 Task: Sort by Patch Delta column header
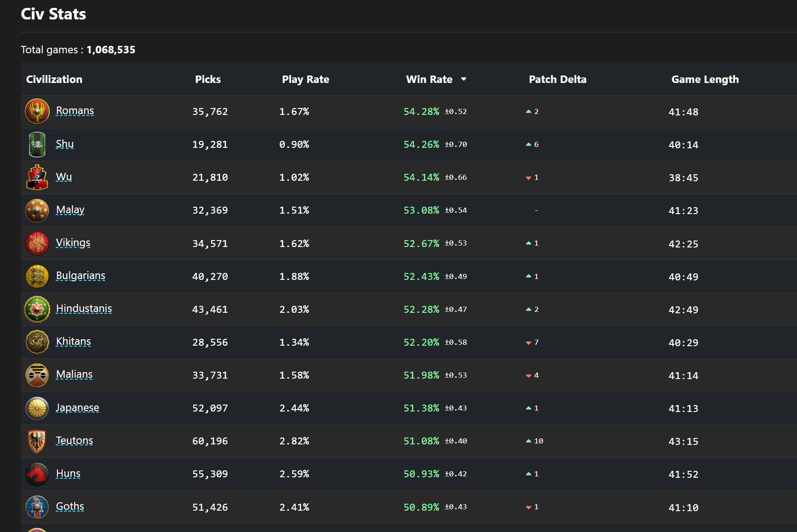point(557,79)
